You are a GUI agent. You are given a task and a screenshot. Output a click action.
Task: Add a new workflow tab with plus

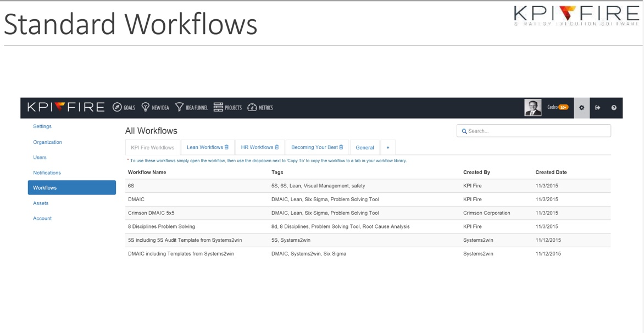point(387,147)
